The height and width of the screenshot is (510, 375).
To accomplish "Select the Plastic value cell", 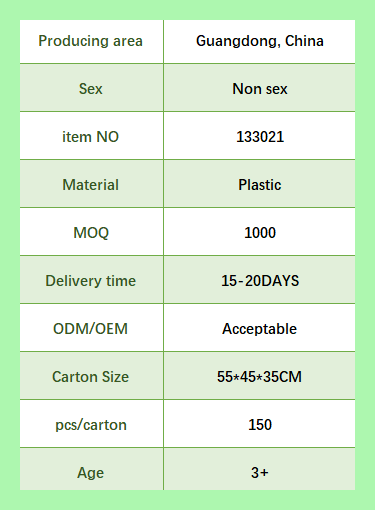I will (260, 184).
